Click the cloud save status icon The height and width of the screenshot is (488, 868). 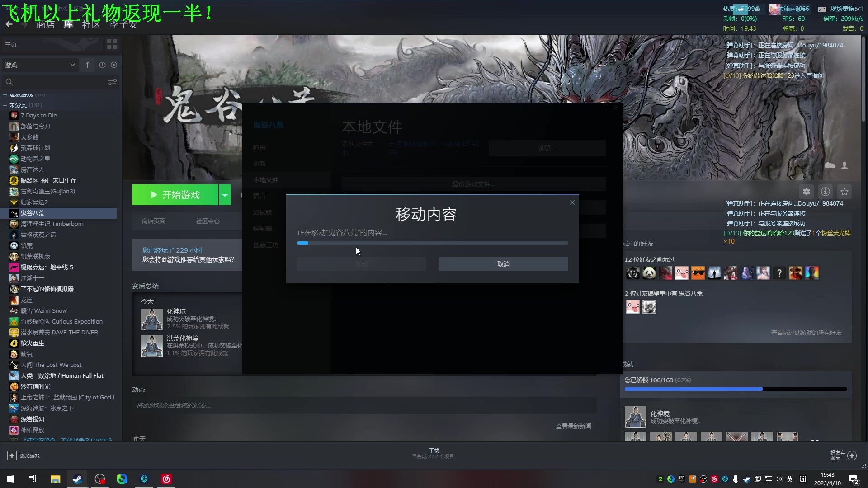(x=830, y=165)
